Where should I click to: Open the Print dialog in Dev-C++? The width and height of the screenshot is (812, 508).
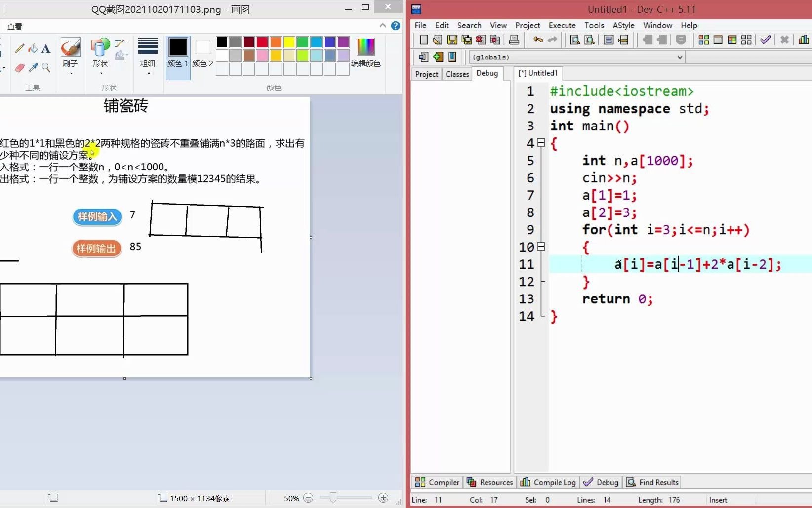point(514,40)
